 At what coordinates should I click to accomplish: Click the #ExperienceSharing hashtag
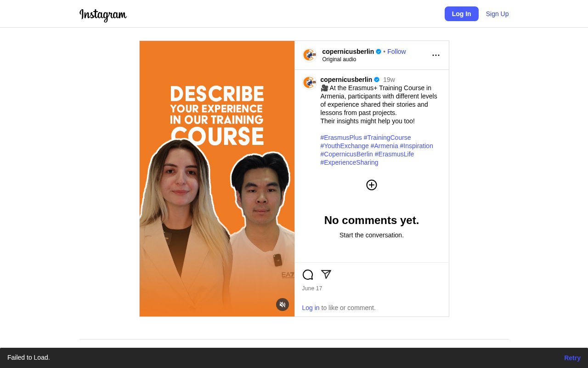point(349,162)
